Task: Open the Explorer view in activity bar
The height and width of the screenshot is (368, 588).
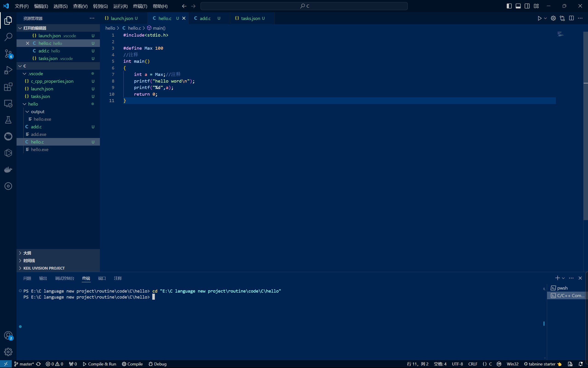Action: 8,20
